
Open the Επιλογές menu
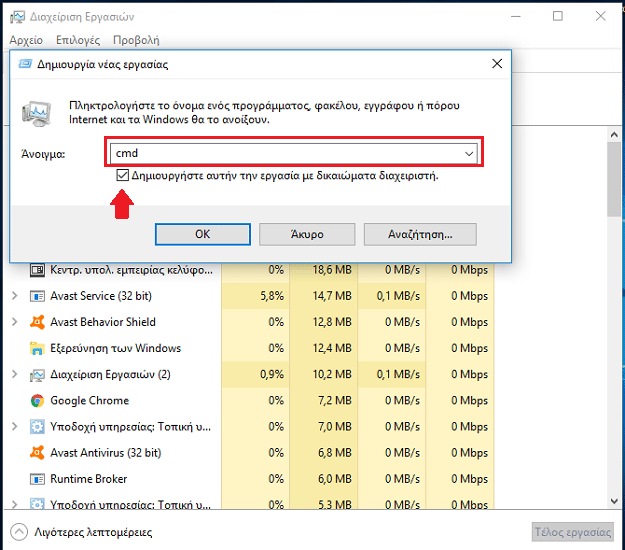click(x=78, y=40)
